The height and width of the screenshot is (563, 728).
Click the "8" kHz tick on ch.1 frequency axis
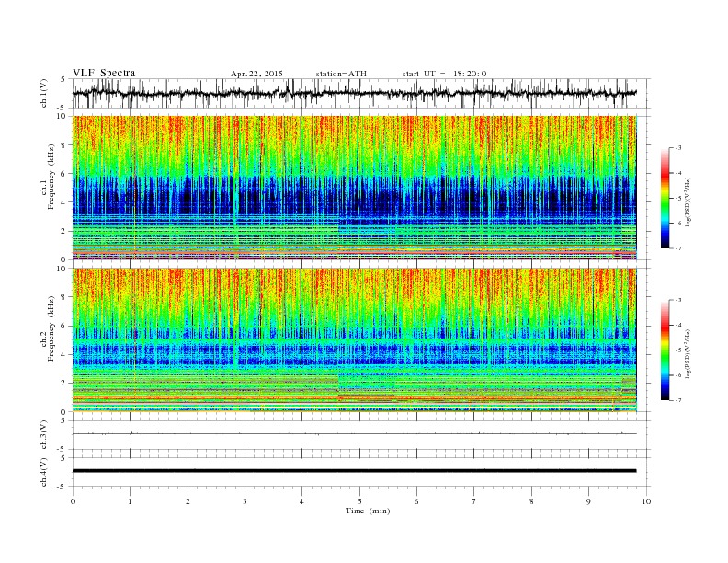pyautogui.click(x=64, y=145)
